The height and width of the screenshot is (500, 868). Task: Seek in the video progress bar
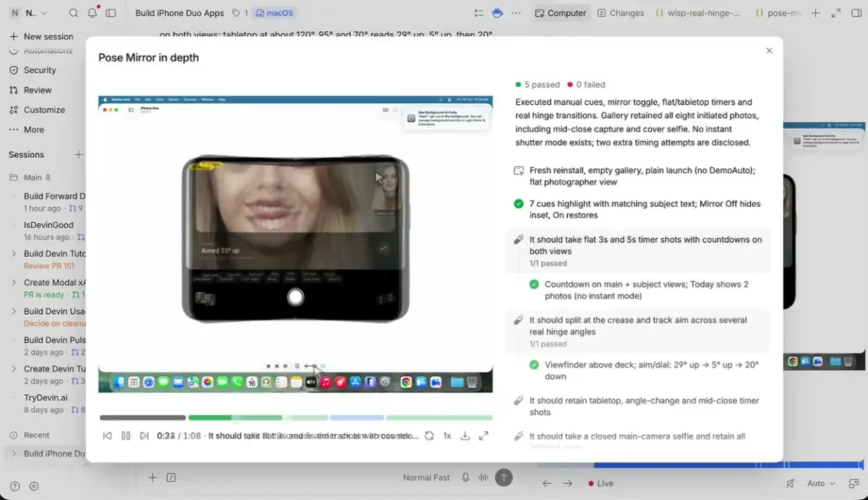coord(296,418)
